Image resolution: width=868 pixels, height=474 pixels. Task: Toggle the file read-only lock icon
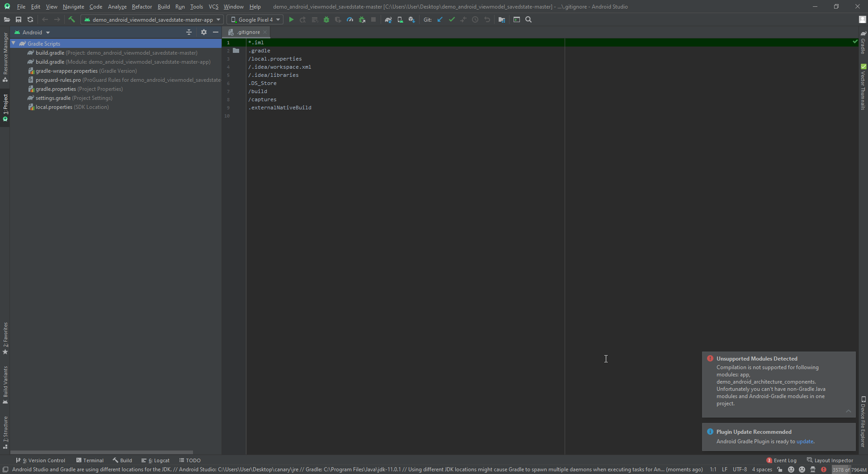pos(780,469)
